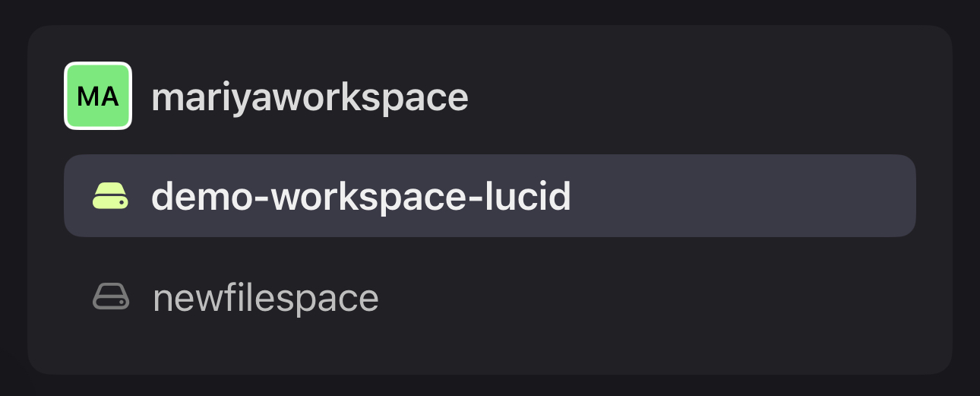
Task: Click the white-bordered green avatar square
Action: click(98, 96)
